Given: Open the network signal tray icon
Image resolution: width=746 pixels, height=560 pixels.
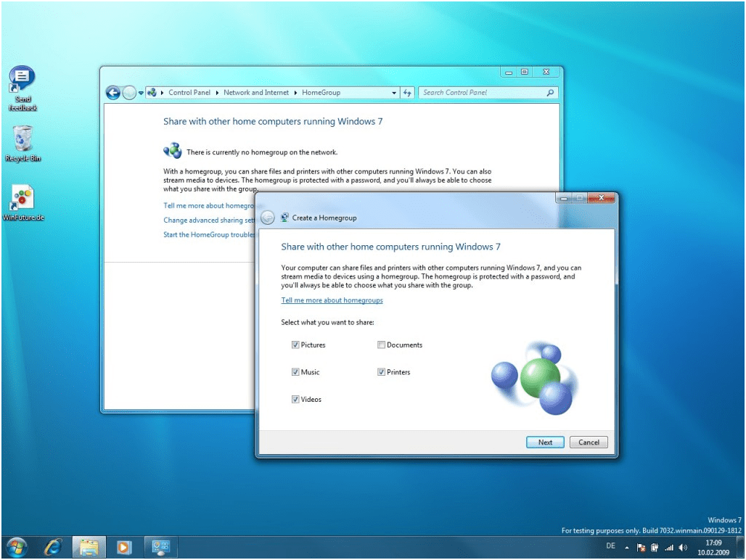Looking at the screenshot, I should click(669, 548).
